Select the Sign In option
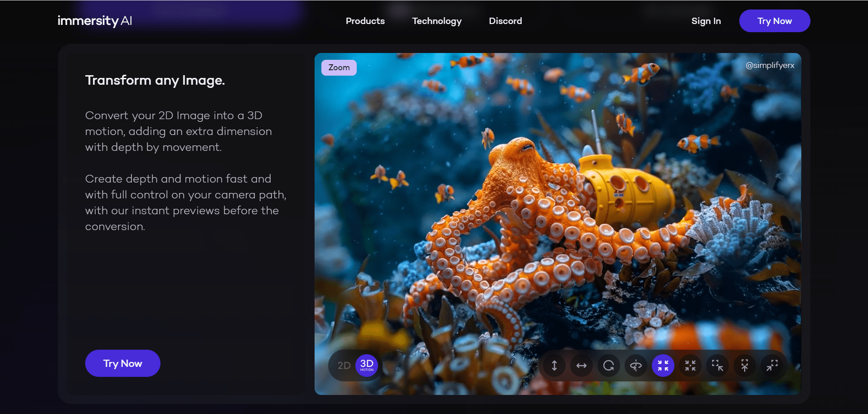Viewport: 868px width, 414px height. point(706,21)
